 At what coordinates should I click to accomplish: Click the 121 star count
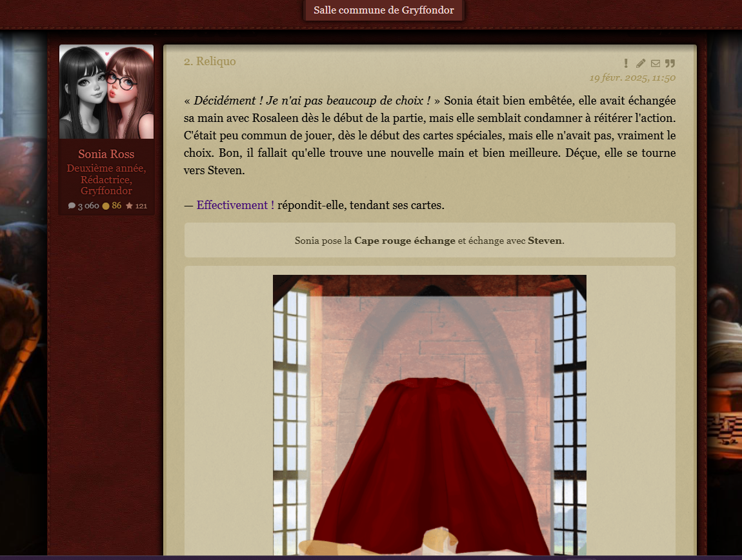pos(141,206)
